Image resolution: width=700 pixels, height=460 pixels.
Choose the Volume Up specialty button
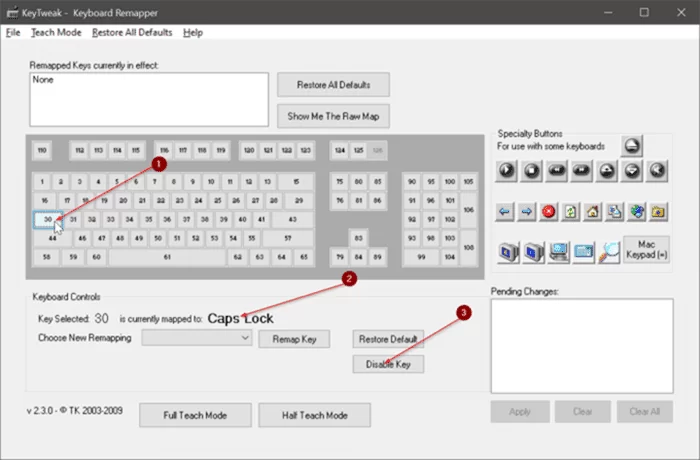click(x=607, y=171)
